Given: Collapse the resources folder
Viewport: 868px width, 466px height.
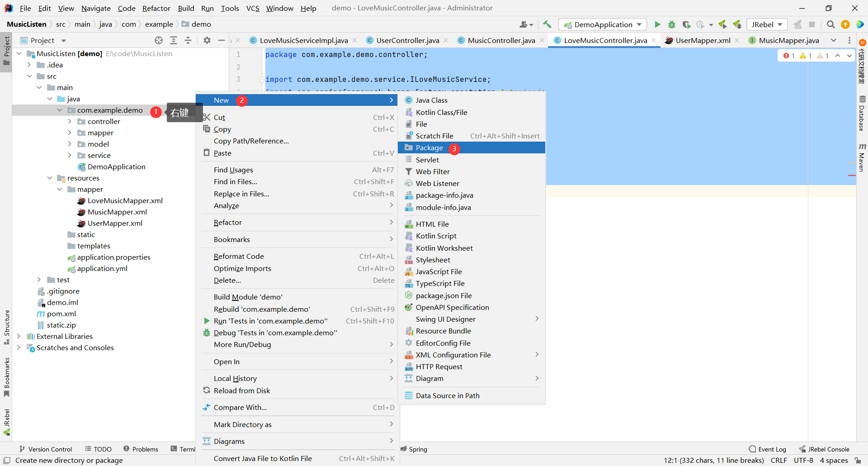Looking at the screenshot, I should 50,178.
